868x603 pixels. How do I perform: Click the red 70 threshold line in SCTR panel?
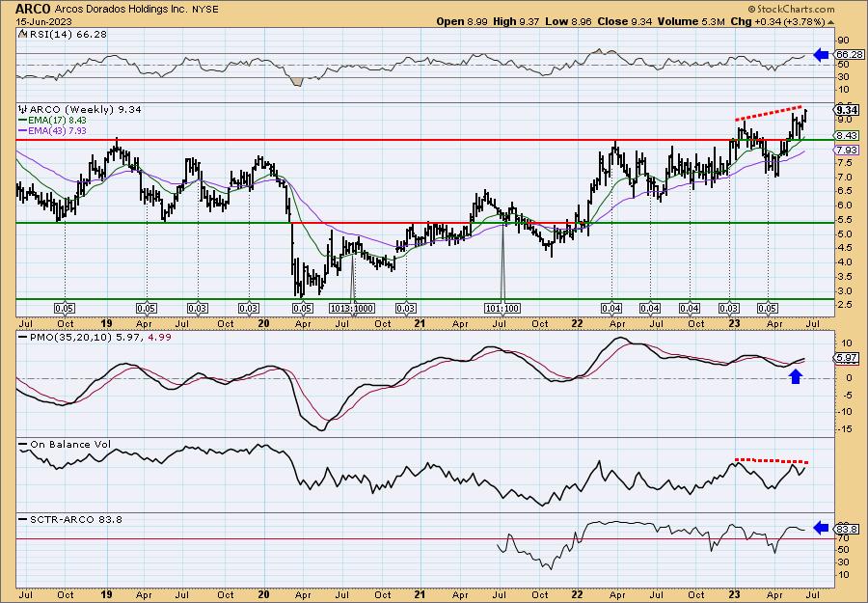tap(424, 538)
